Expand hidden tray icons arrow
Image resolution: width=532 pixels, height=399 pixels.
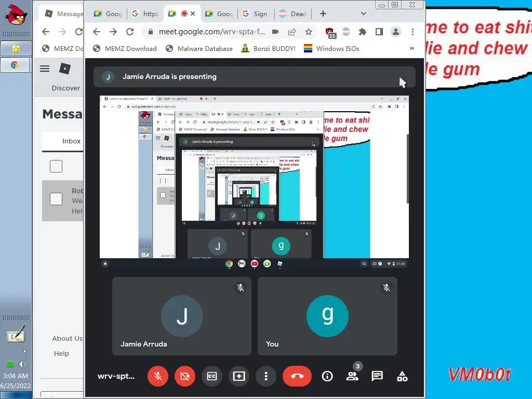coord(24,351)
